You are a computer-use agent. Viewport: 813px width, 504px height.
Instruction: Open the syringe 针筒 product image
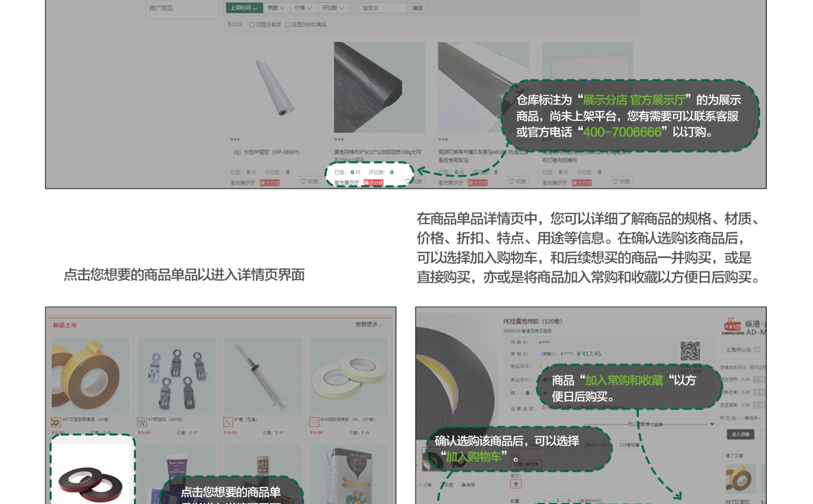tap(263, 377)
